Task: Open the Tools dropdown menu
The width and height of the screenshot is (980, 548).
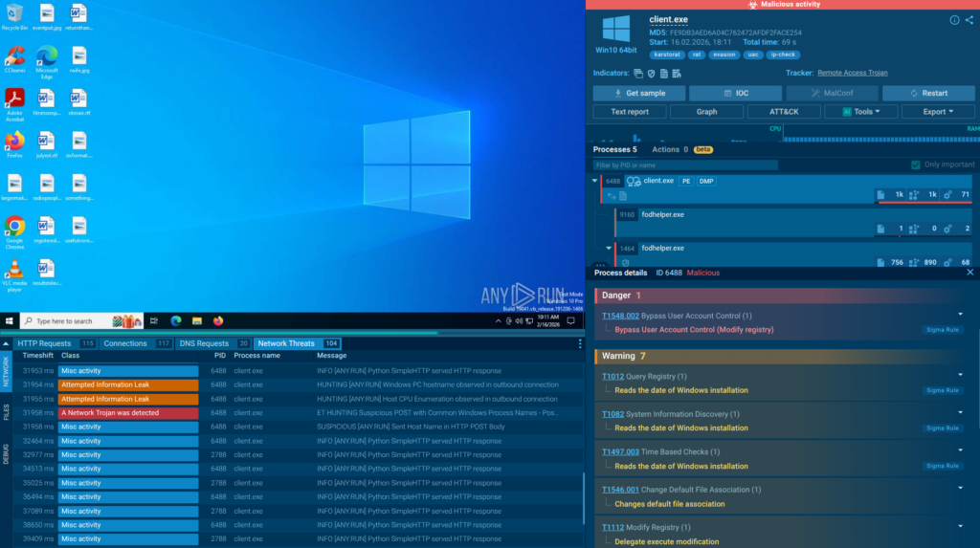Action: pos(861,112)
